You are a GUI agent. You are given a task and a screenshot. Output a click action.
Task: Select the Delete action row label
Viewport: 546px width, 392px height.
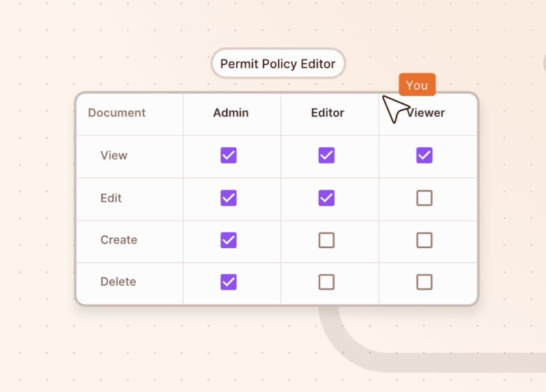click(x=118, y=282)
